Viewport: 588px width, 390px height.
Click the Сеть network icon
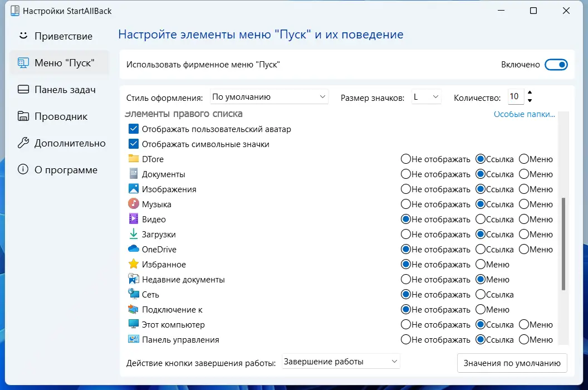(x=134, y=294)
